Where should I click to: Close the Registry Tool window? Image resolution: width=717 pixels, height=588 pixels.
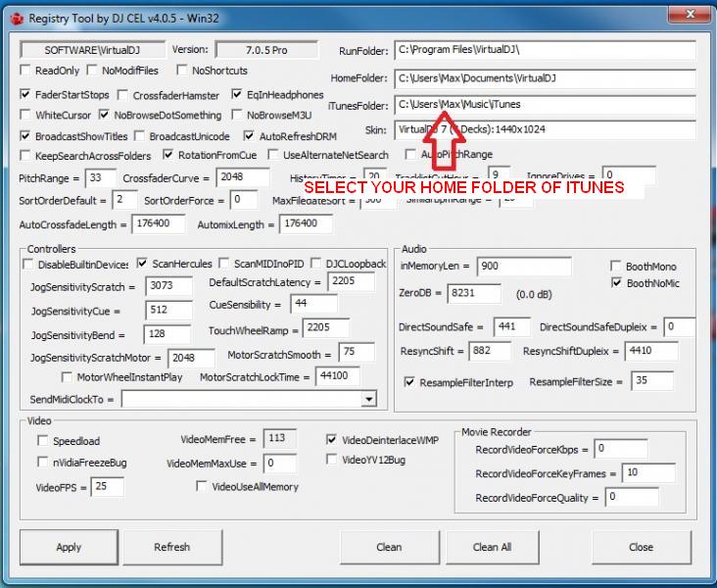(x=689, y=15)
